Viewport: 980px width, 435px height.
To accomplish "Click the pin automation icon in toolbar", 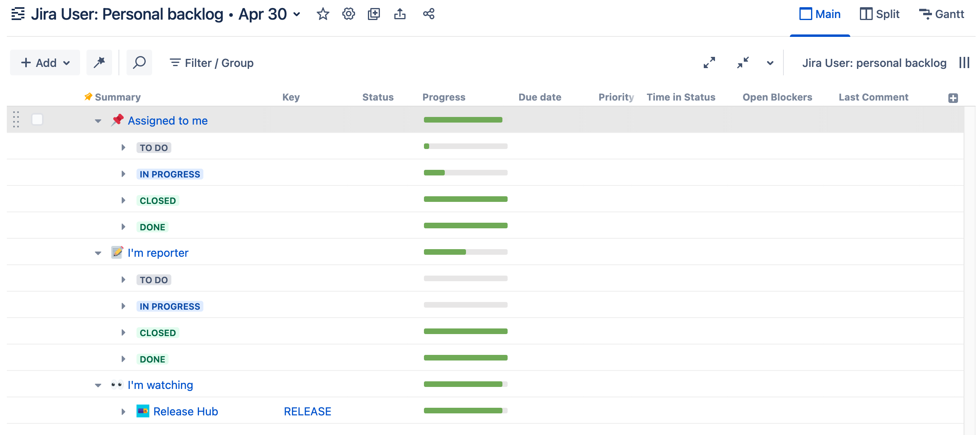I will pos(99,62).
